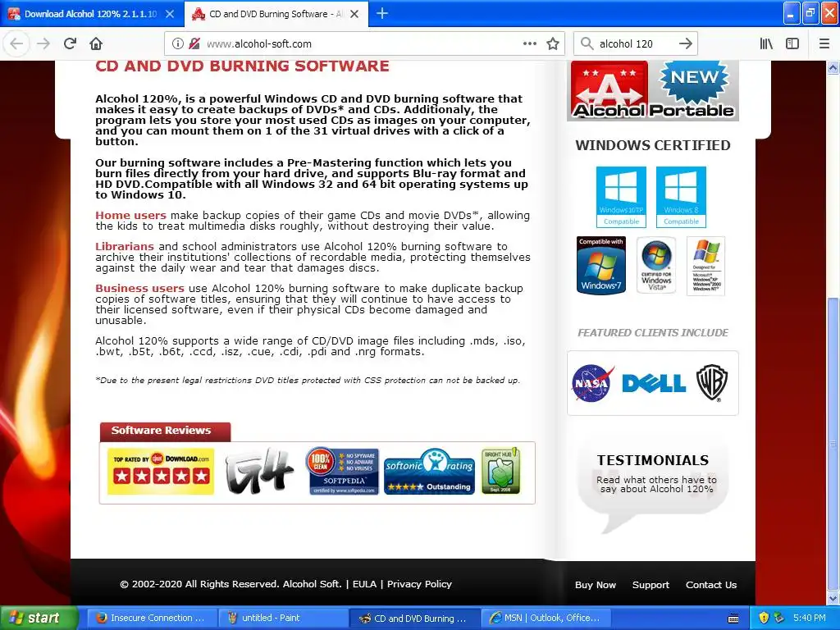This screenshot has width=840, height=630.
Task: Click the Softpedia 100% Clean badge
Action: tap(342, 472)
